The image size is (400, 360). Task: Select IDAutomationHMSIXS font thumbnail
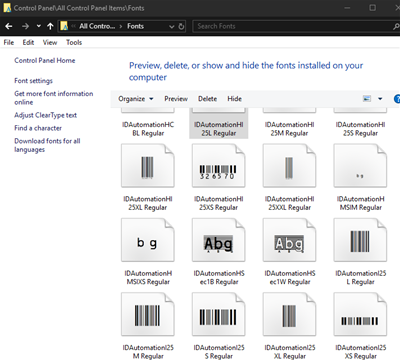pos(148,240)
